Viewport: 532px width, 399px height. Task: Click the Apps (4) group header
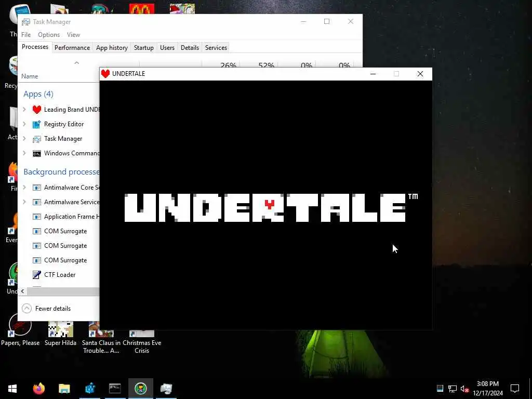click(x=38, y=94)
